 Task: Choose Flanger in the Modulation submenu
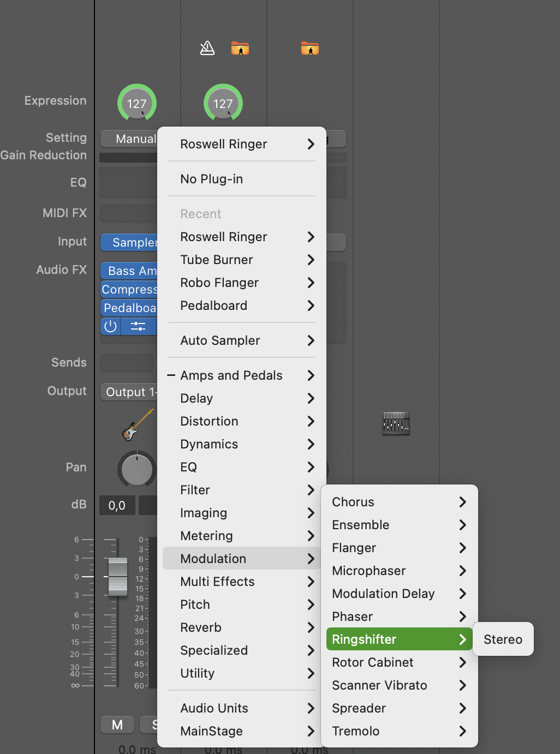point(400,548)
